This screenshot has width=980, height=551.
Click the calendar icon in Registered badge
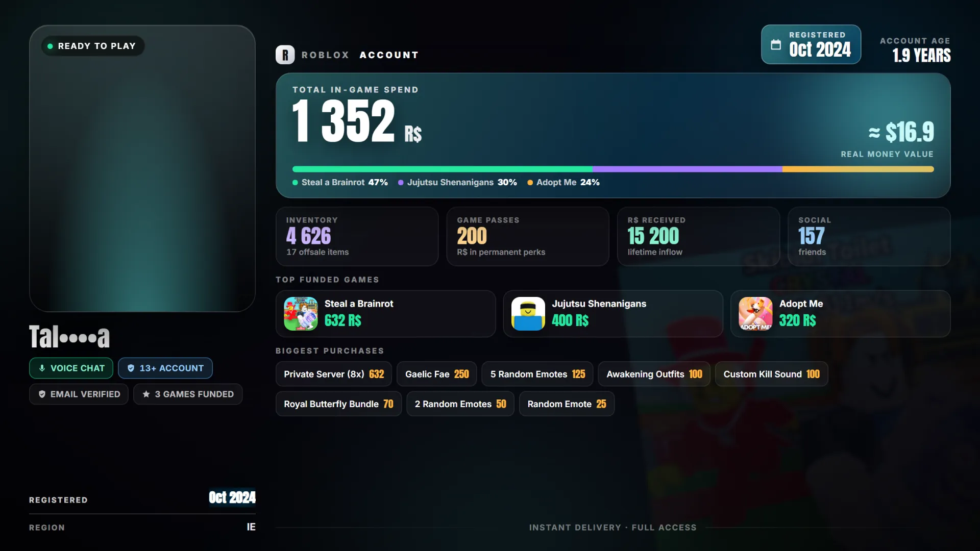tap(776, 45)
